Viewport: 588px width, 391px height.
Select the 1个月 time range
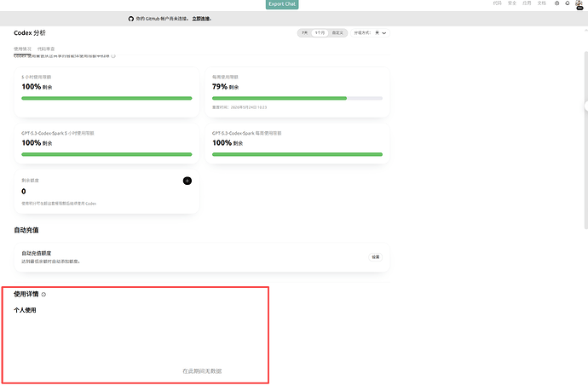point(320,33)
